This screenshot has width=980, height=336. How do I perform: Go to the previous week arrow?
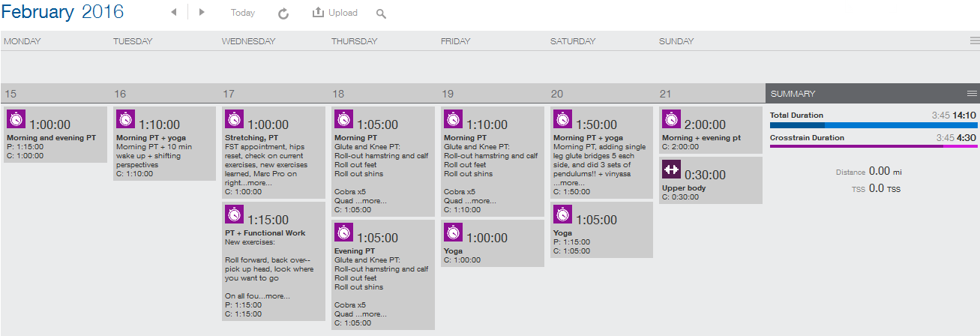coord(174,13)
